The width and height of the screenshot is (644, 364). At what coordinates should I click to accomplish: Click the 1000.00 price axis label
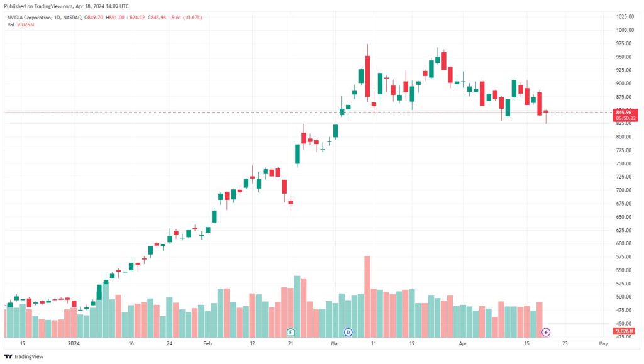tap(625, 30)
